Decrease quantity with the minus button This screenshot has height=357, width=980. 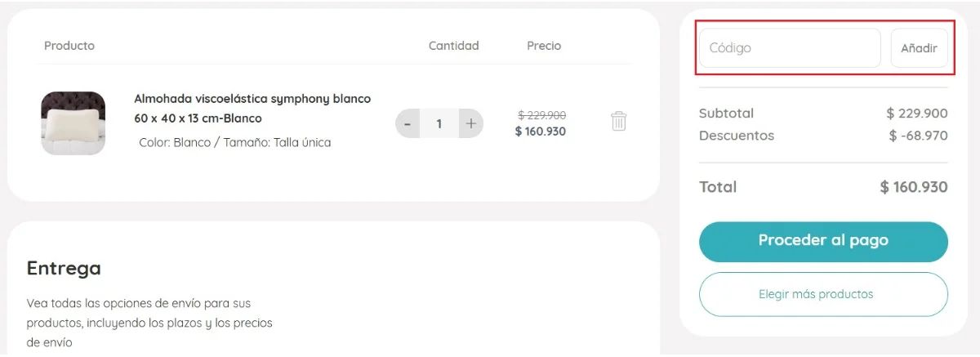tap(408, 123)
